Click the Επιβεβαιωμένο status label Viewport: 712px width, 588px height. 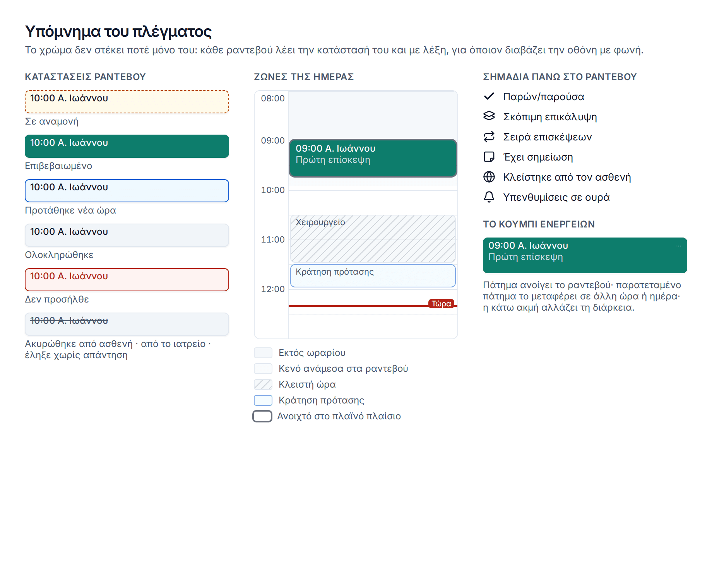(x=58, y=166)
